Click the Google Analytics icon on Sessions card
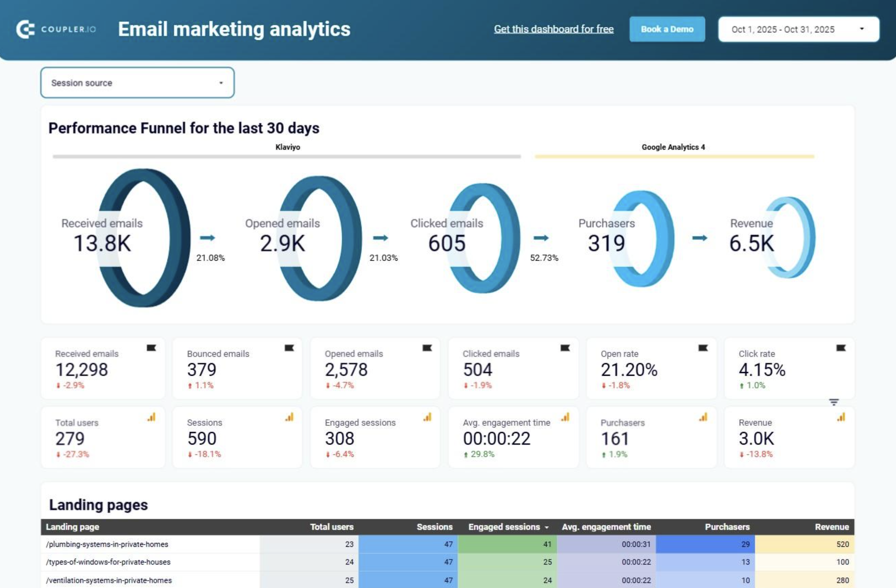This screenshot has width=896, height=588. click(x=289, y=417)
